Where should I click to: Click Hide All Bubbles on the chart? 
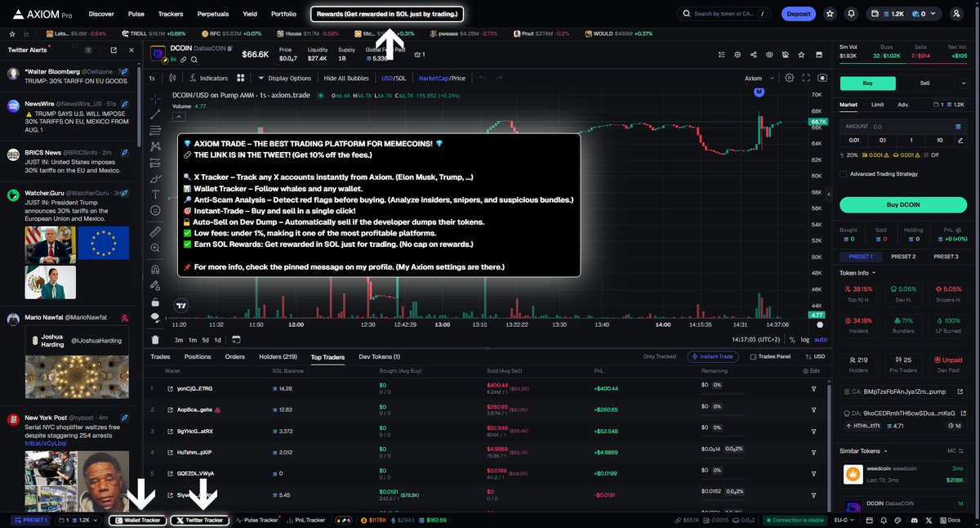pyautogui.click(x=346, y=78)
